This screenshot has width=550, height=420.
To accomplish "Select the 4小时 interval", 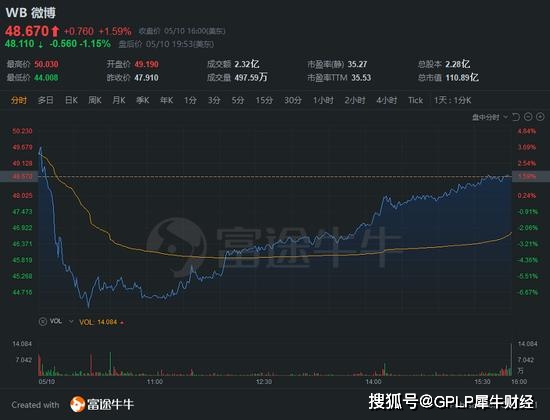I will 387,100.
